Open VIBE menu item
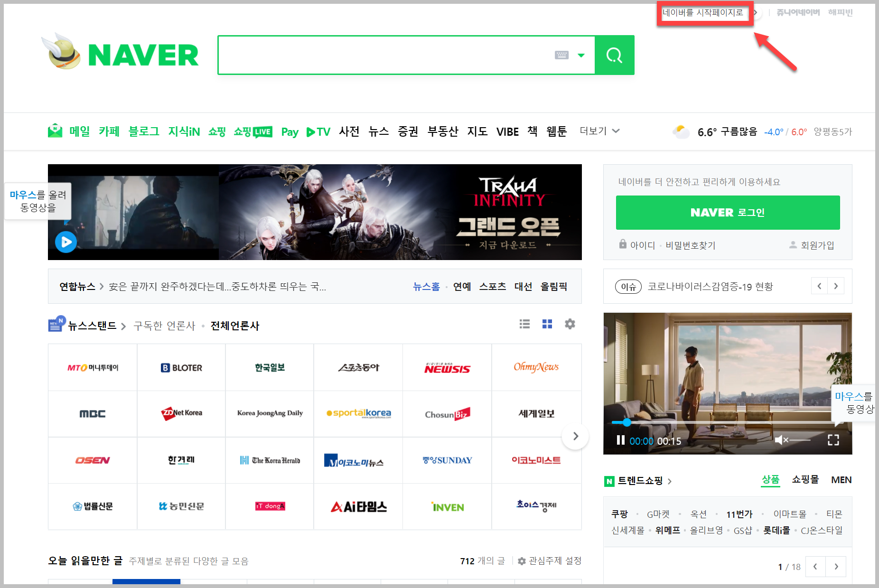The width and height of the screenshot is (879, 588). [507, 131]
